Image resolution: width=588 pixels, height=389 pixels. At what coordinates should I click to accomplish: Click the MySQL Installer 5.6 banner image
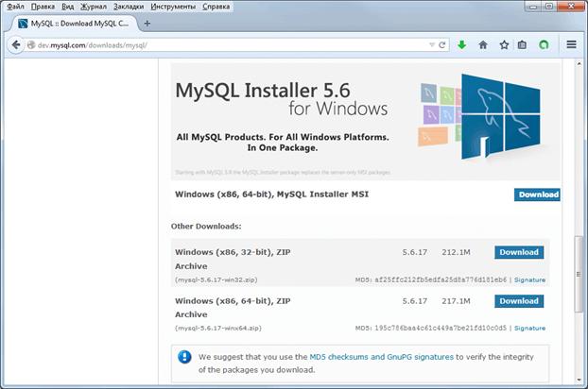coord(366,122)
